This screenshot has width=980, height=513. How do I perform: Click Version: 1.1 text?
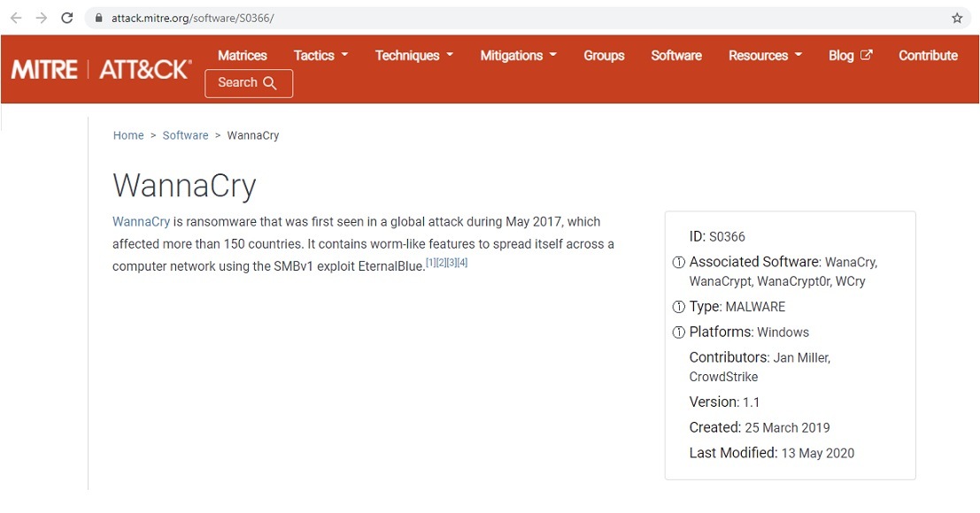tap(724, 402)
